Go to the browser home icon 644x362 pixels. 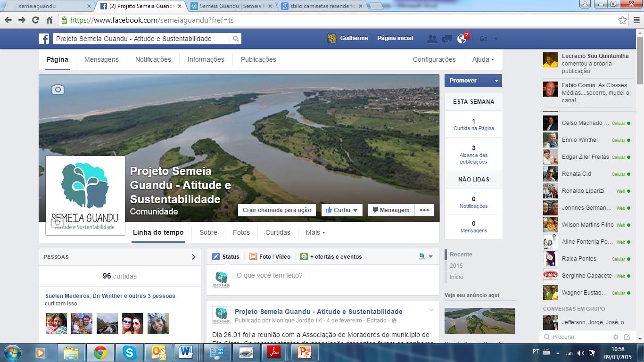point(49,20)
